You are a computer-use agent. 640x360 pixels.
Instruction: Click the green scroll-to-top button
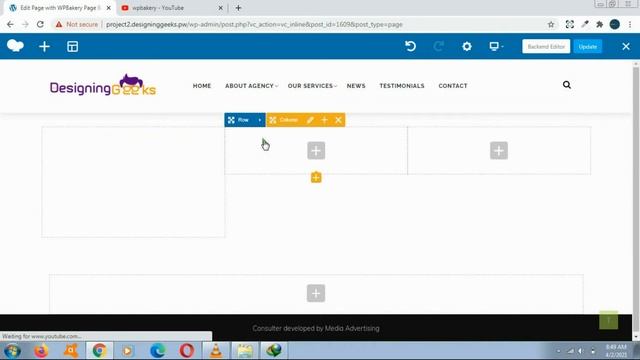608,320
